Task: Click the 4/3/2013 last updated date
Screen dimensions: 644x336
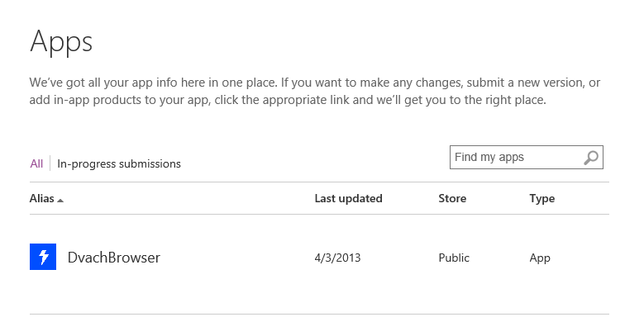Action: (337, 258)
